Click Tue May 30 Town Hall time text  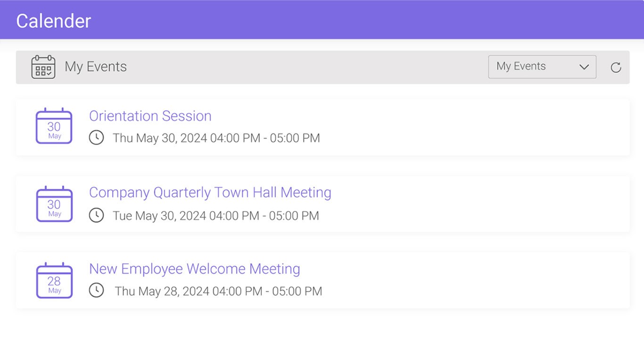(x=215, y=216)
